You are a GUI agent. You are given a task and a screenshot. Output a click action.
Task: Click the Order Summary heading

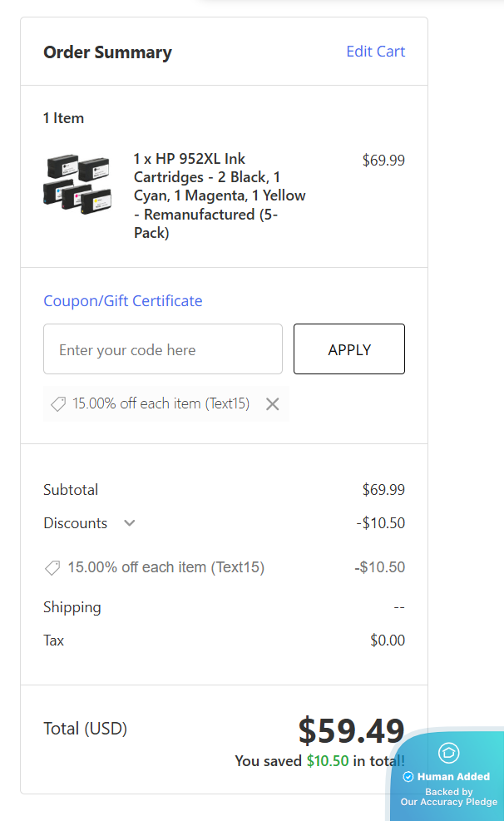click(107, 52)
